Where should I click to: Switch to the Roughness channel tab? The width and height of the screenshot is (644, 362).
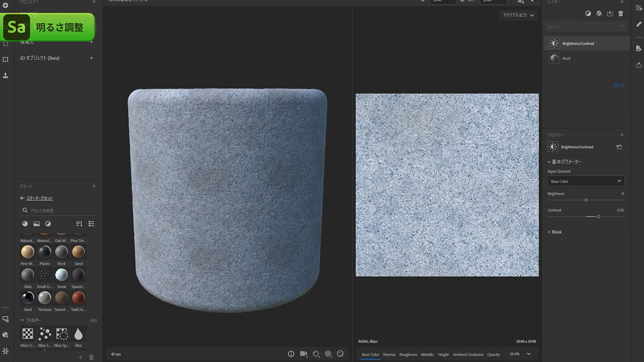pos(408,354)
